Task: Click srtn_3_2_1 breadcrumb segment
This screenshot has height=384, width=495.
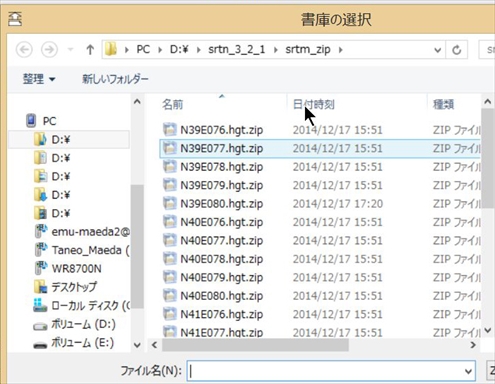Action: coord(236,50)
